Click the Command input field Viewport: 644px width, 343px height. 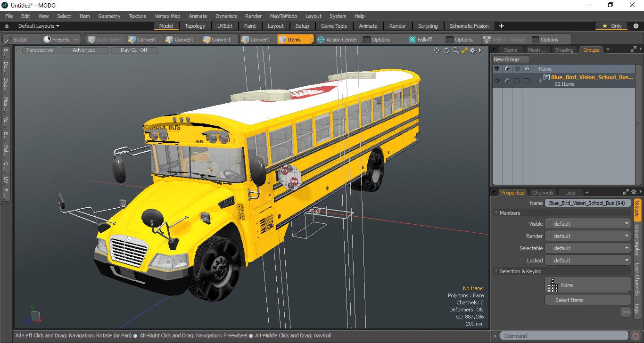point(565,336)
